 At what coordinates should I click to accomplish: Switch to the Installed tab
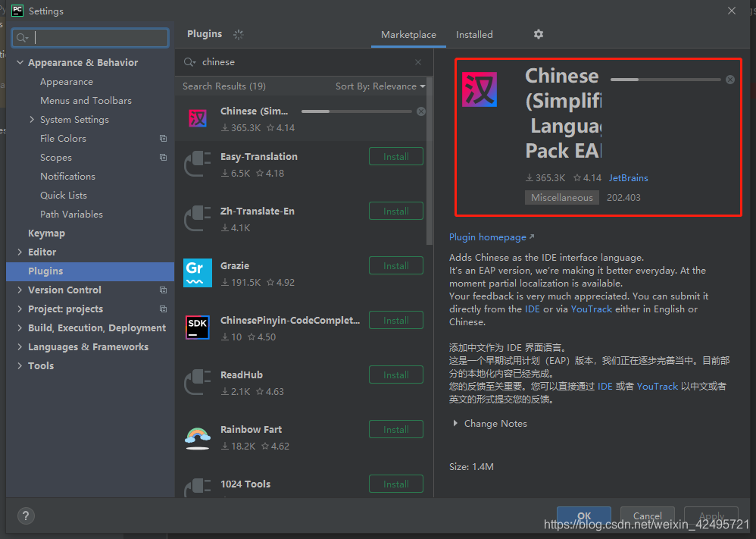point(474,35)
